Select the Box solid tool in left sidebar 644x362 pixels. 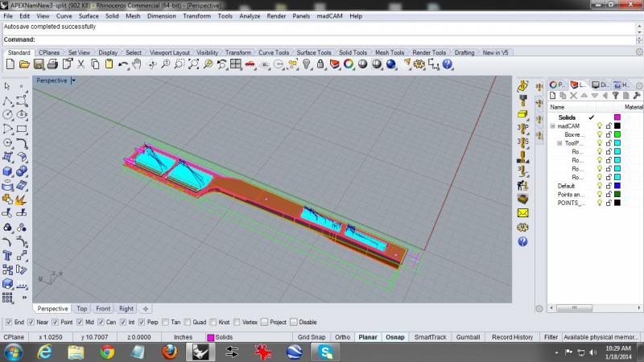7,171
